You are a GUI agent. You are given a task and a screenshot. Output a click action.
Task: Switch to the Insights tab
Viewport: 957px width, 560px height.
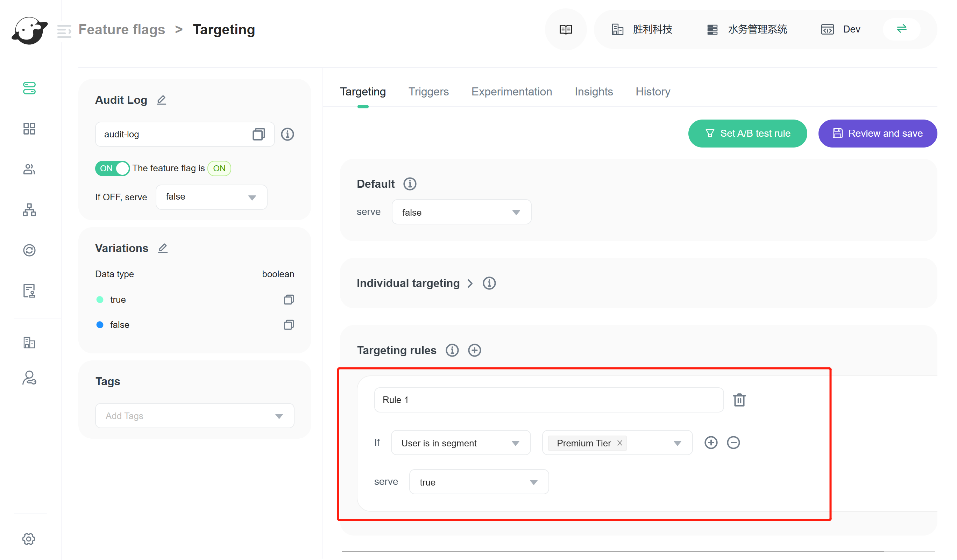[594, 92]
